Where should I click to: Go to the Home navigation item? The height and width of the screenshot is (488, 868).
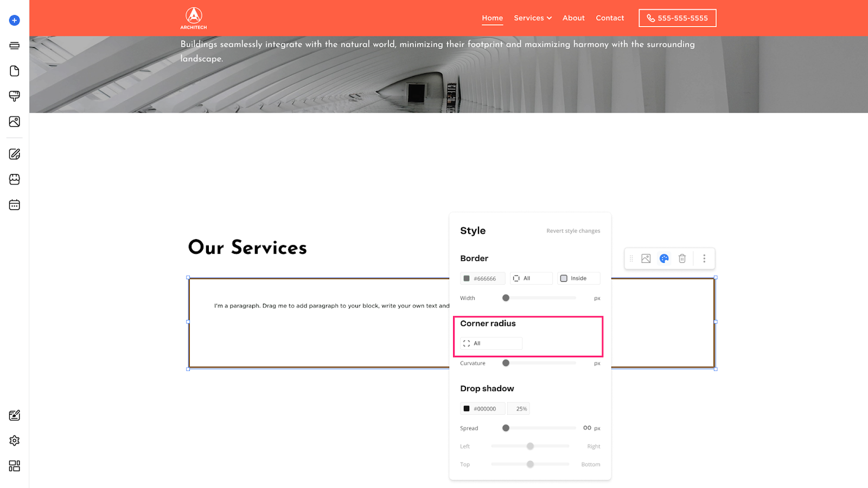(493, 18)
